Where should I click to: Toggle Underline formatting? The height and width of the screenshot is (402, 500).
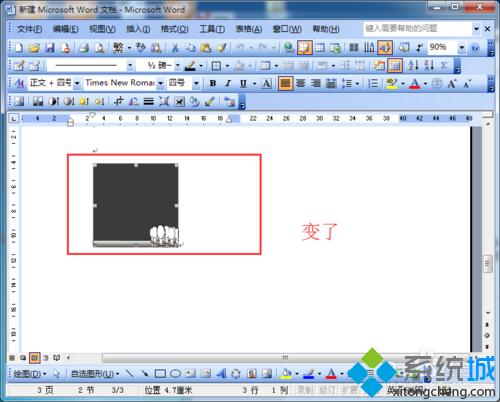tap(243, 84)
